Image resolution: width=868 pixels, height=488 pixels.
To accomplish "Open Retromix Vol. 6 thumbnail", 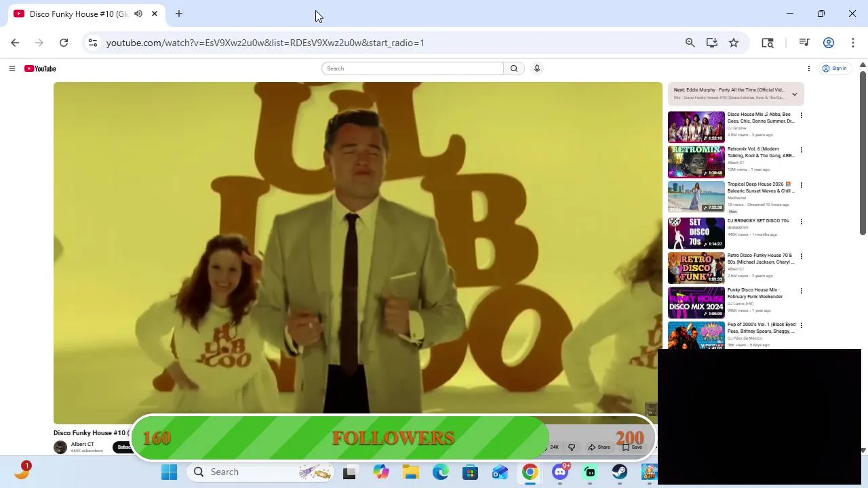I will pyautogui.click(x=696, y=161).
